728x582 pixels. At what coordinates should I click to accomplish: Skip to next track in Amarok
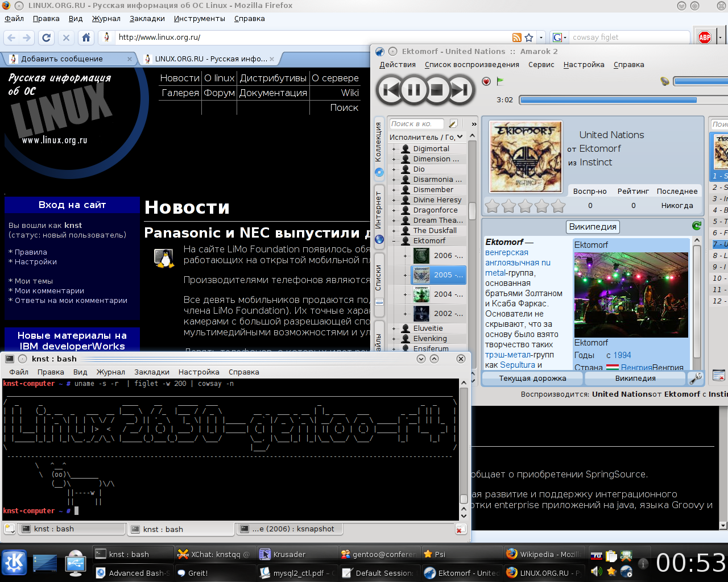(461, 89)
